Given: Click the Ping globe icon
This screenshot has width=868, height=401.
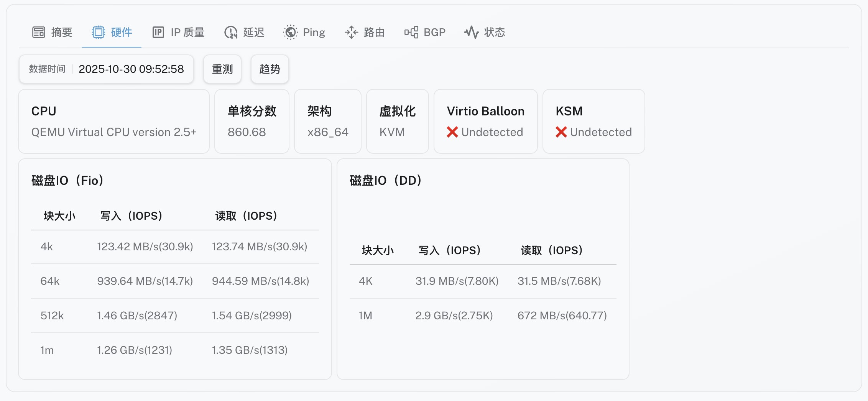Looking at the screenshot, I should point(290,32).
